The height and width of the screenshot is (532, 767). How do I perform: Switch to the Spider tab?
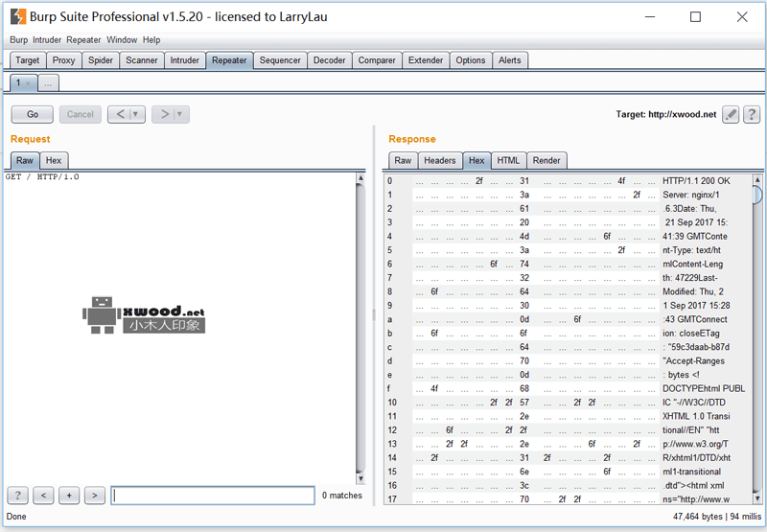[101, 60]
